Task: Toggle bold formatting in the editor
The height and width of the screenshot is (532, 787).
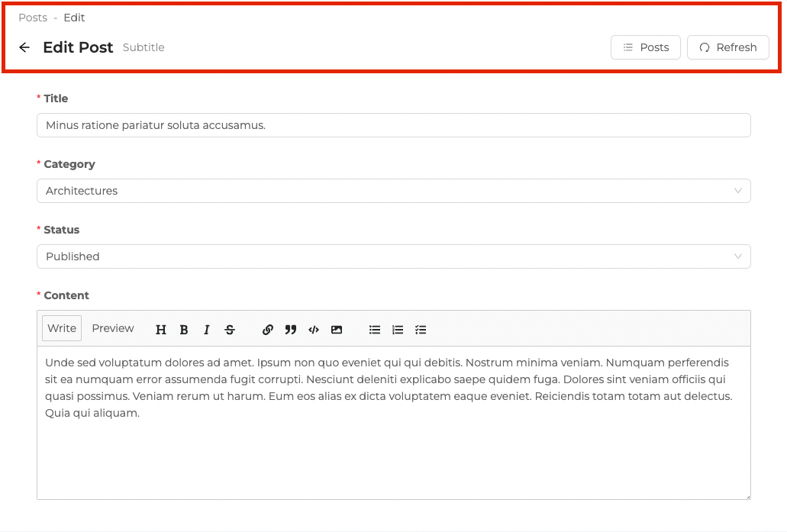Action: (184, 330)
